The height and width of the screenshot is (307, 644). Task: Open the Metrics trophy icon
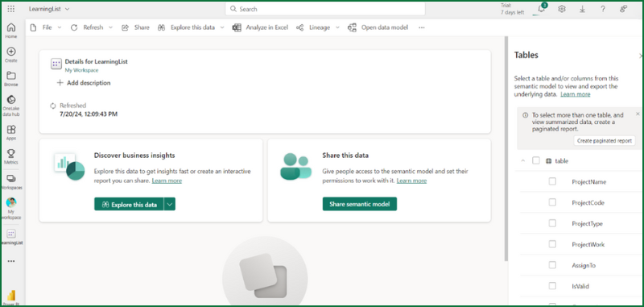pos(11,153)
